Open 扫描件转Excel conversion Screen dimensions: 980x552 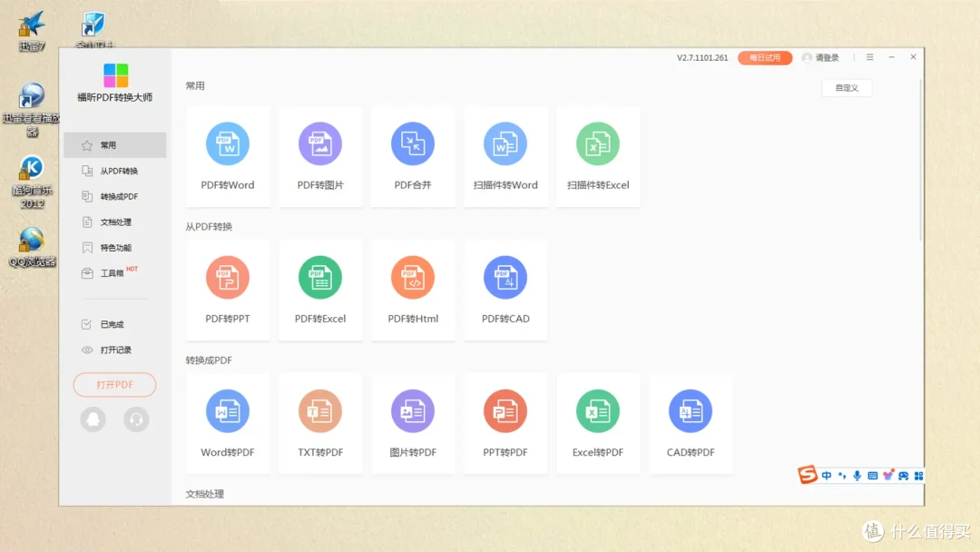tap(597, 156)
